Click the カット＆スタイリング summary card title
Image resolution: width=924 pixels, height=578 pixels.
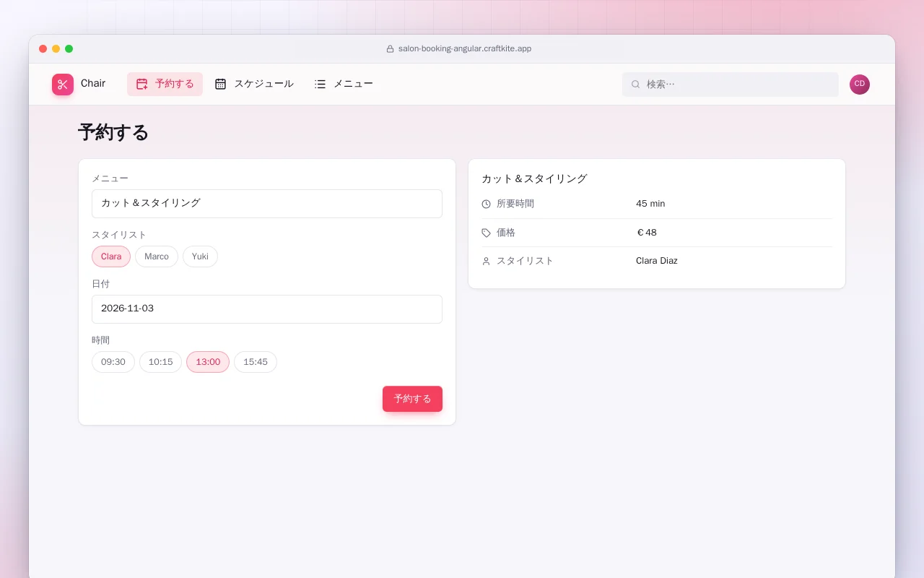534,178
